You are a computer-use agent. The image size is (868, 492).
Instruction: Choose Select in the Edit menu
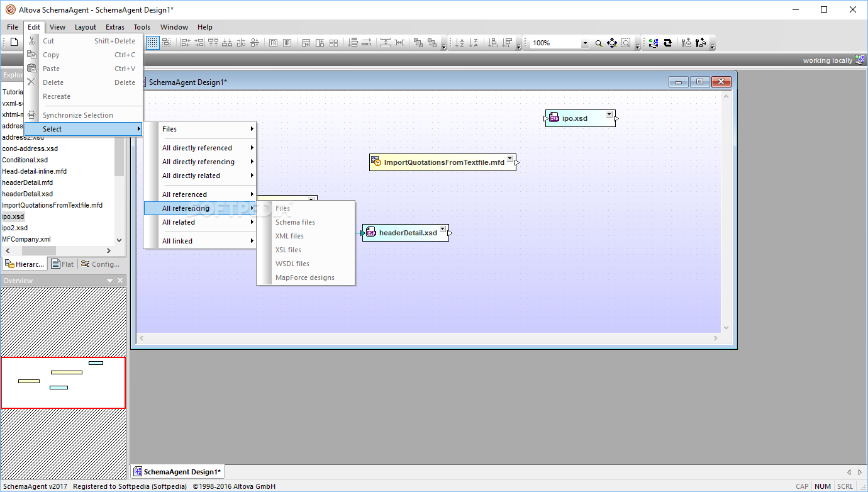click(84, 129)
